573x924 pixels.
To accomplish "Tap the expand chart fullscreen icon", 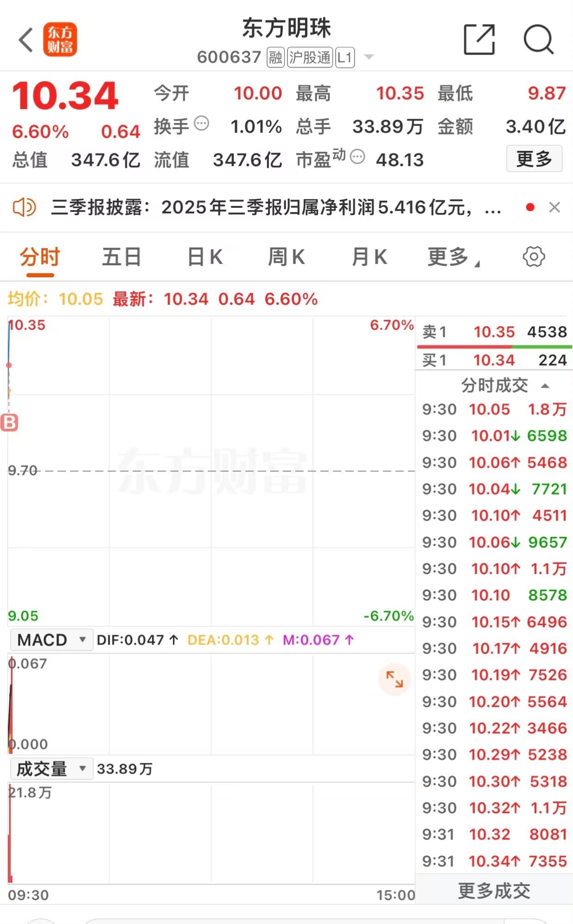I will 394,679.
